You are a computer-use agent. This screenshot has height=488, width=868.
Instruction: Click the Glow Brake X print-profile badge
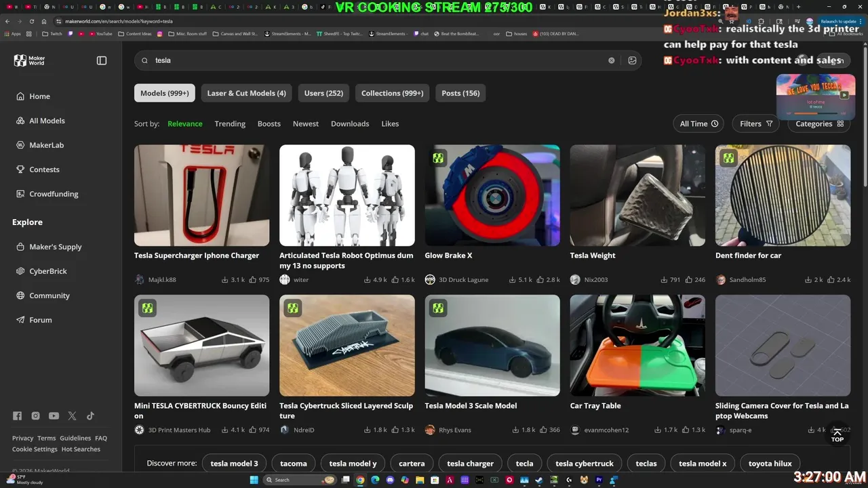point(438,158)
